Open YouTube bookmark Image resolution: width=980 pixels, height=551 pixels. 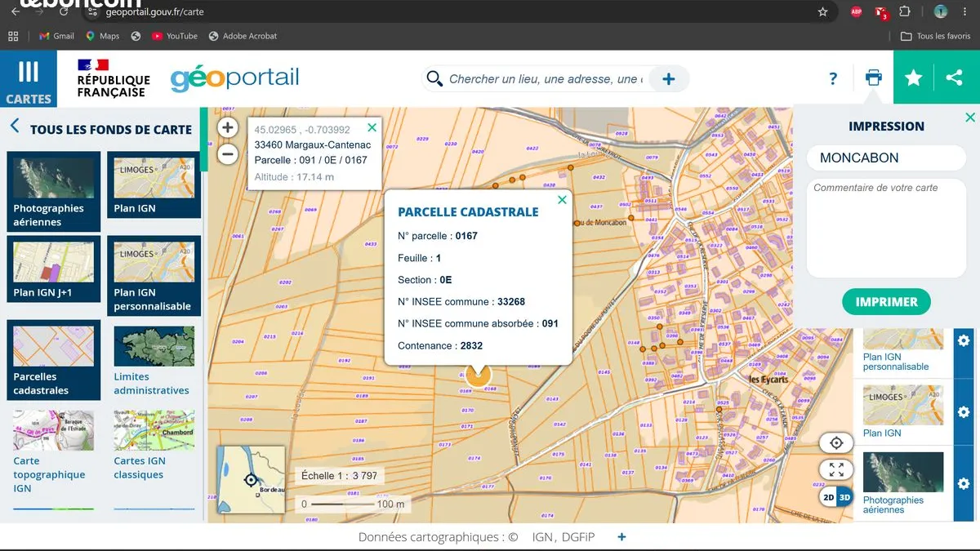(x=175, y=36)
